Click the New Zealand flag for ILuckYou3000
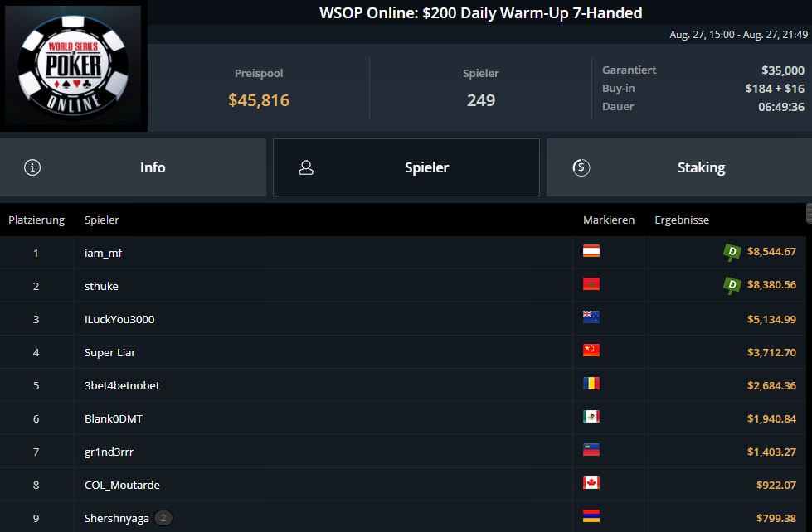 pos(591,317)
